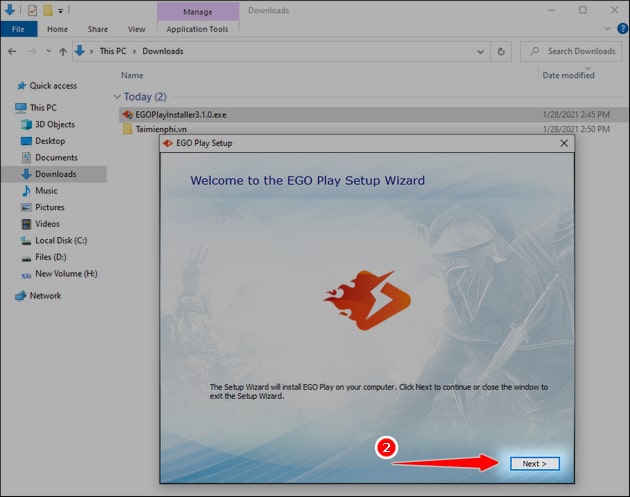
Task: Click the Taimienphi.vn folder icon
Action: (x=127, y=129)
